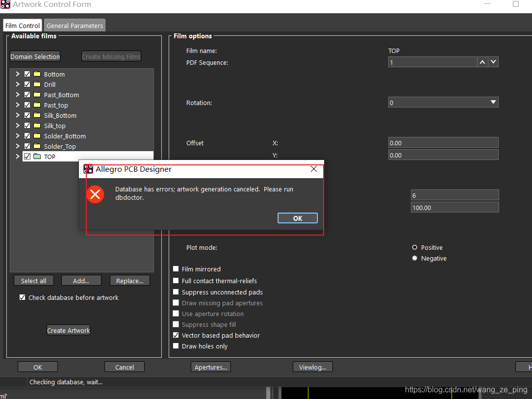
Task: Enable Draw holes only
Action: 176,346
